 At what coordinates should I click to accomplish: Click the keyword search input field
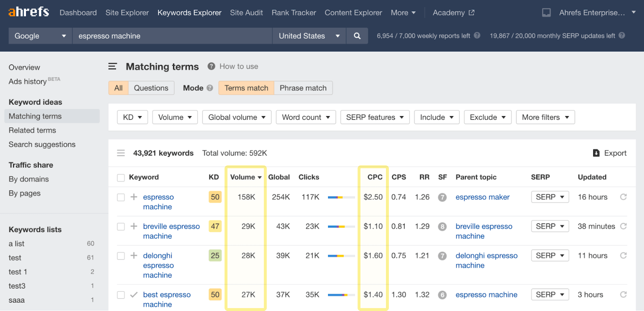[172, 36]
